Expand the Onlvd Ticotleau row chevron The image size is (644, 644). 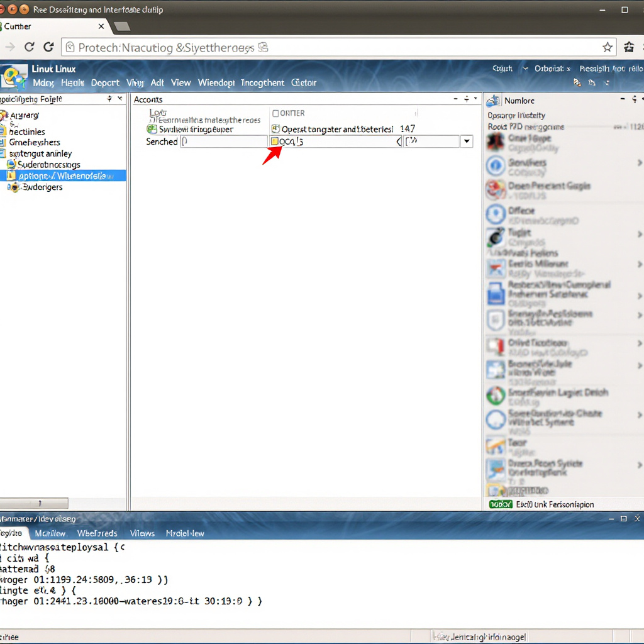click(639, 343)
